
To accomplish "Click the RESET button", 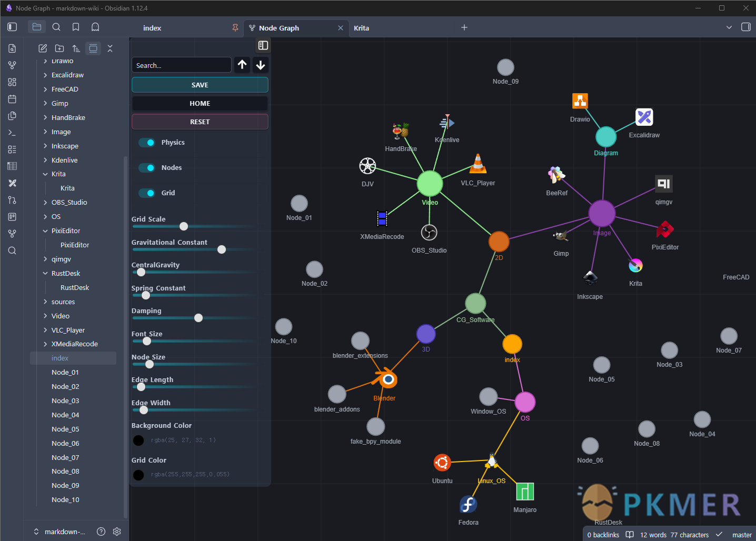I will click(200, 122).
